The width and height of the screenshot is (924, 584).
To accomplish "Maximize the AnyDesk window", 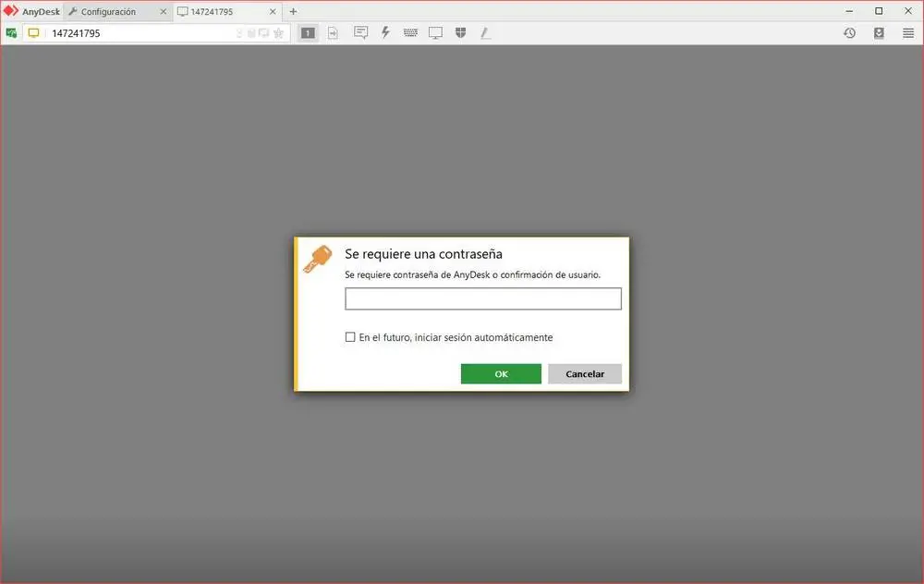I will point(879,11).
